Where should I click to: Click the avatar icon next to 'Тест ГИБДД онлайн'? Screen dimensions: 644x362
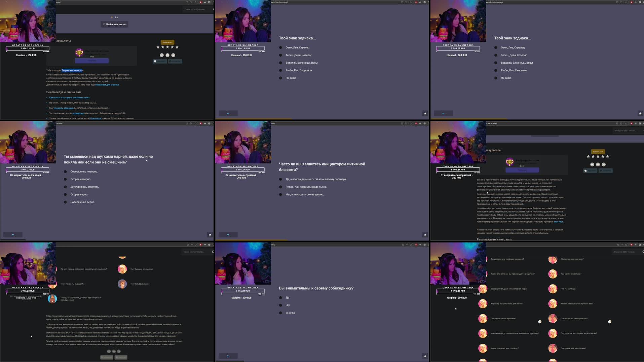[122, 284]
